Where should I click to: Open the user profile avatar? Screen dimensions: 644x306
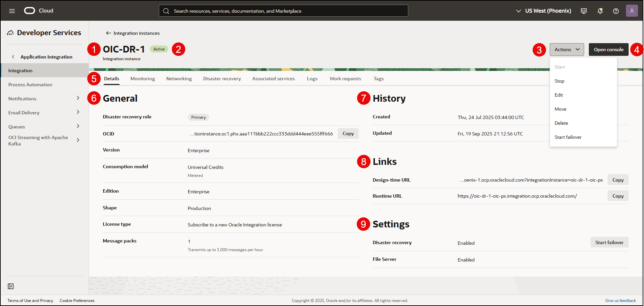tap(632, 10)
